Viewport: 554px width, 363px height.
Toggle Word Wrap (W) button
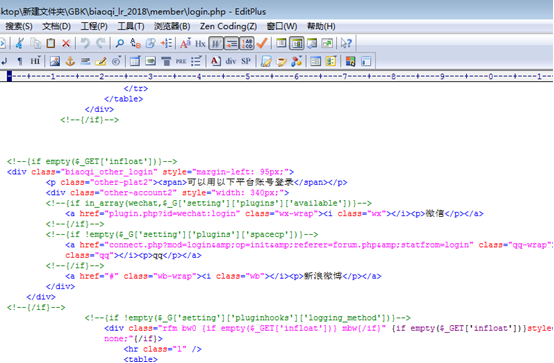(216, 43)
